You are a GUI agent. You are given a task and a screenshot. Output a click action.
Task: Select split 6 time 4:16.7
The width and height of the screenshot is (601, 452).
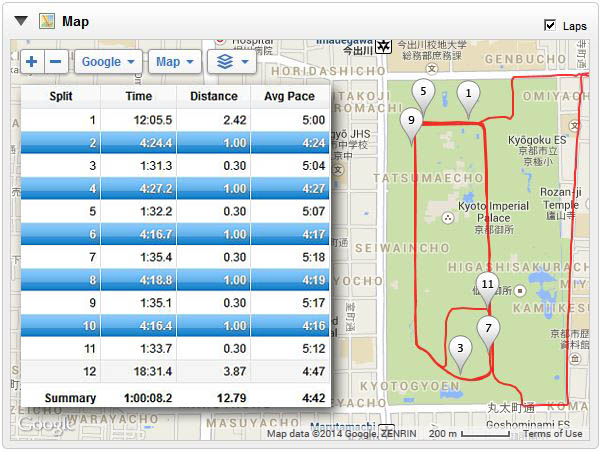pos(156,234)
